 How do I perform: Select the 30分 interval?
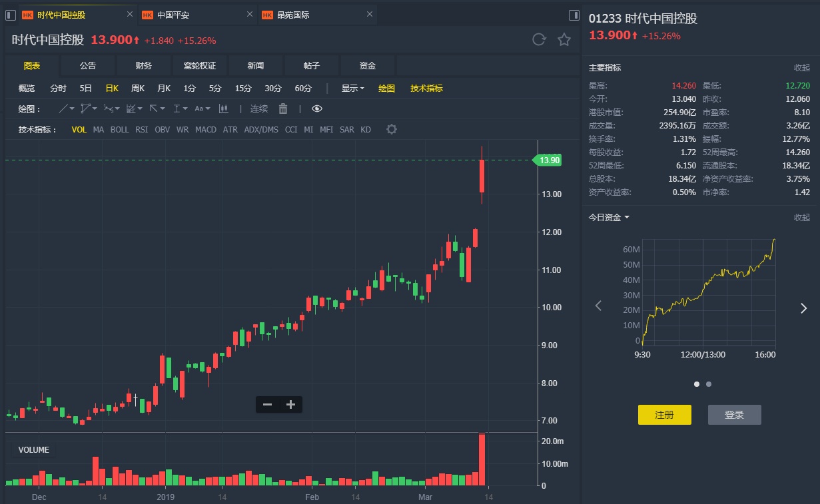pos(273,88)
